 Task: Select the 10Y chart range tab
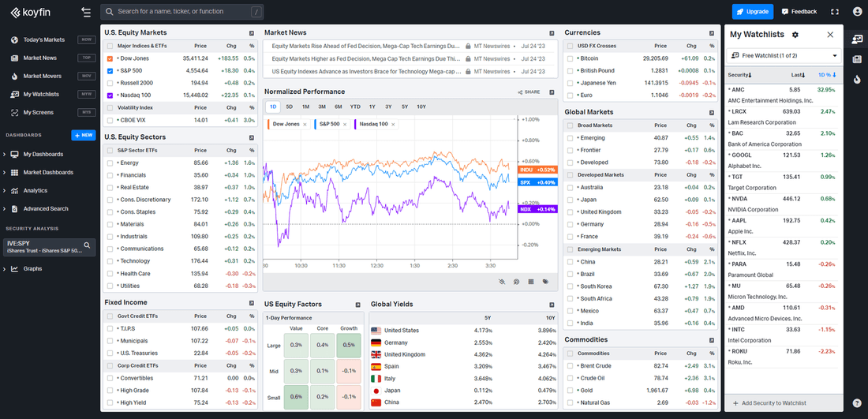[x=421, y=107]
